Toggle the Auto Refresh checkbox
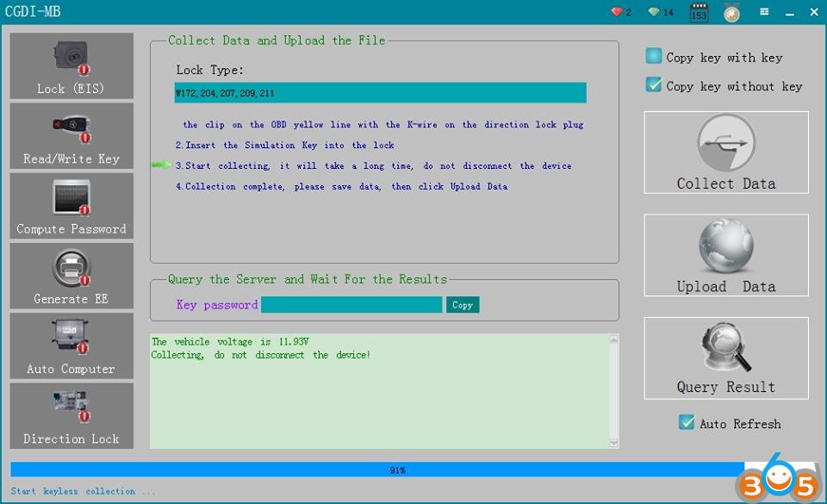The height and width of the screenshot is (504, 827). coord(687,423)
